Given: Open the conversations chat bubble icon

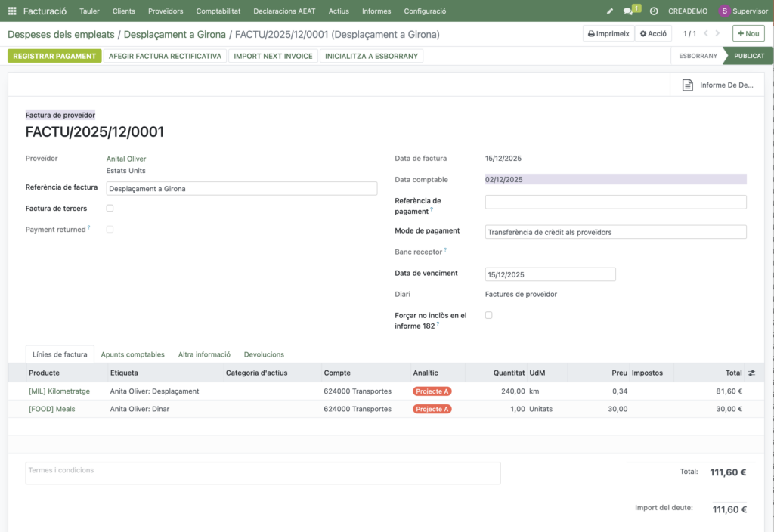Looking at the screenshot, I should (x=628, y=11).
